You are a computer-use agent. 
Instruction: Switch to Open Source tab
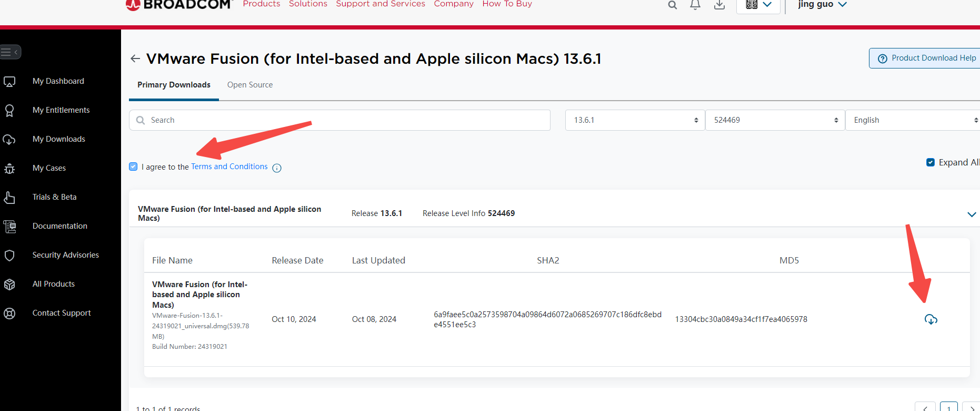(250, 85)
